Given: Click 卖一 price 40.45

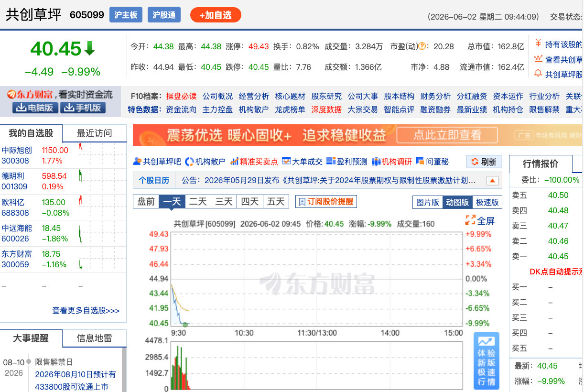Looking at the screenshot, I should (x=558, y=256).
